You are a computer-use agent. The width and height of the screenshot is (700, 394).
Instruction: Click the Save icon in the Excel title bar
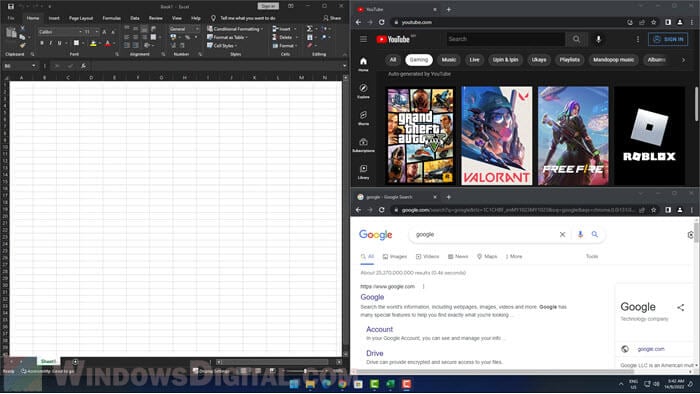click(11, 7)
